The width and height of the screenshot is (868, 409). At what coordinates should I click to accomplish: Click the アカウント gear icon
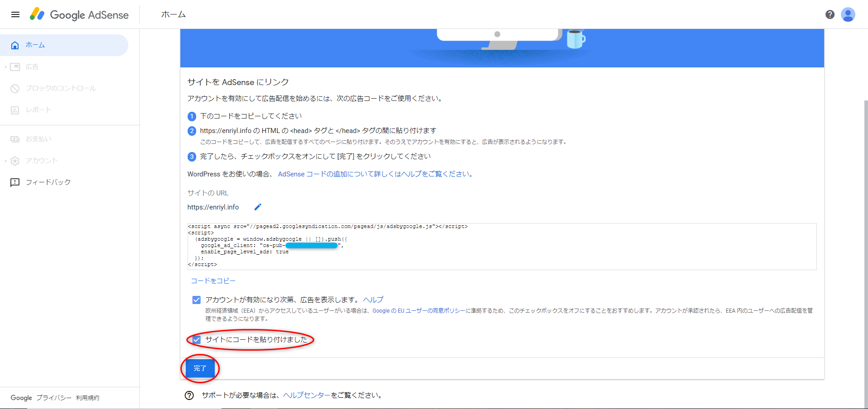click(15, 161)
